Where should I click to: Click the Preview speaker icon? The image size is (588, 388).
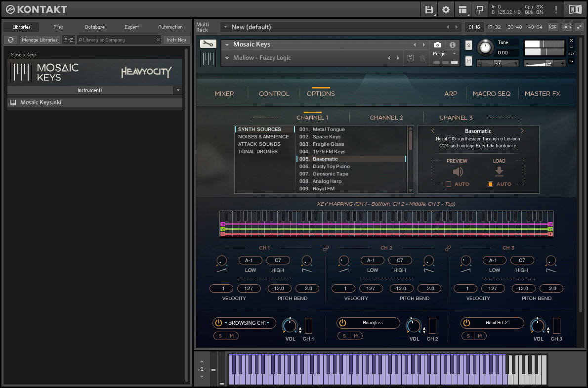pos(458,172)
